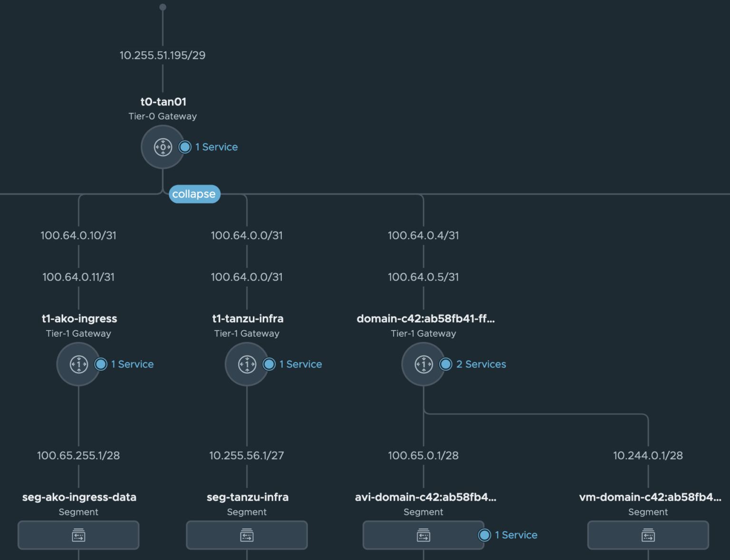Collapse the t0-tan01 gateway branch
Image resolution: width=730 pixels, height=560 pixels.
194,194
